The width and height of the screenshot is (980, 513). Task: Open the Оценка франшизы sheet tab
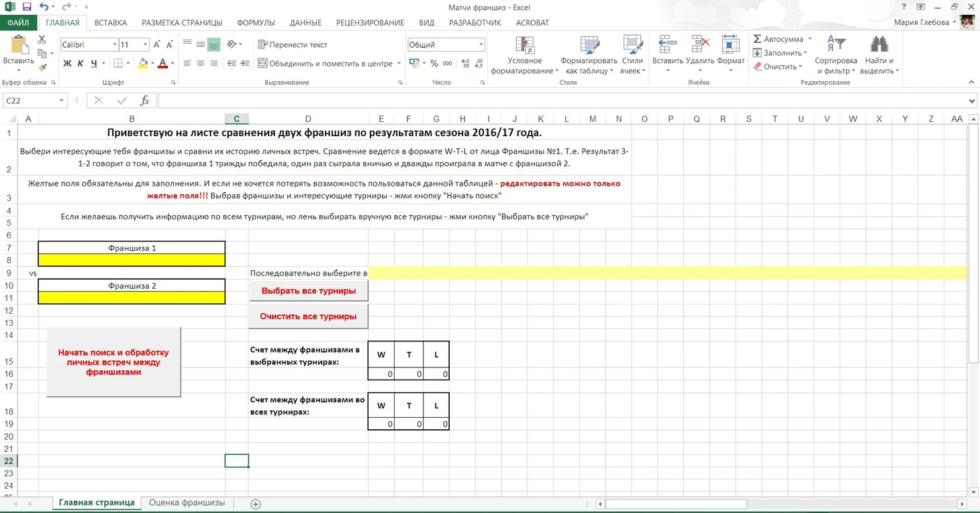(x=187, y=502)
